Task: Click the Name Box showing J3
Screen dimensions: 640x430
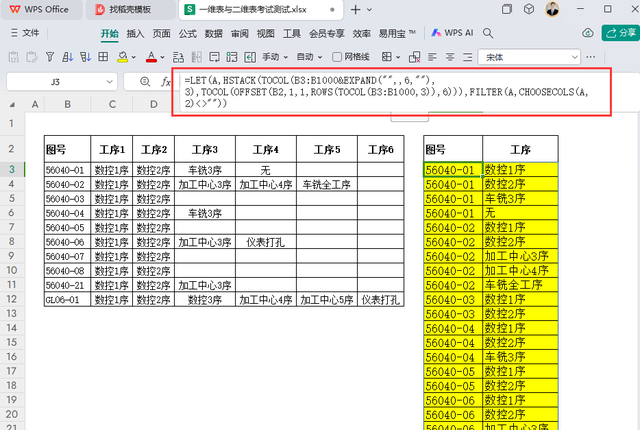Action: click(x=56, y=82)
